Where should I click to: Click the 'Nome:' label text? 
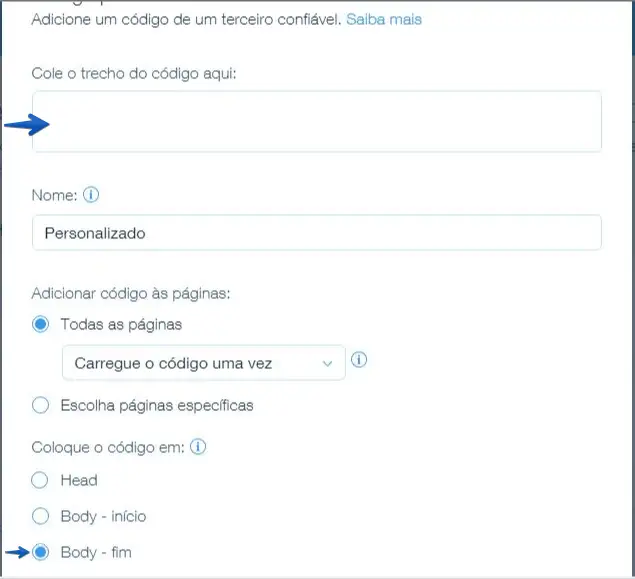click(54, 195)
